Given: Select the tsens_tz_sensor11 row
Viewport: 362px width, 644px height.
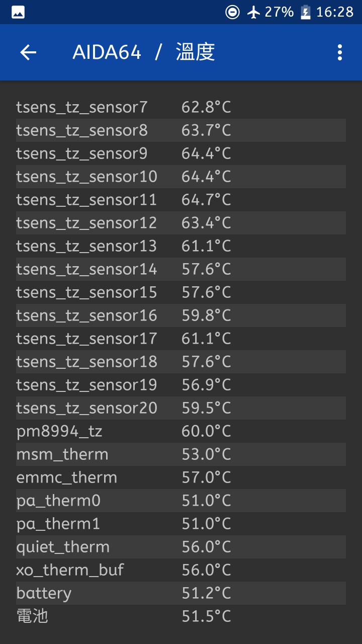Looking at the screenshot, I should pyautogui.click(x=181, y=200).
